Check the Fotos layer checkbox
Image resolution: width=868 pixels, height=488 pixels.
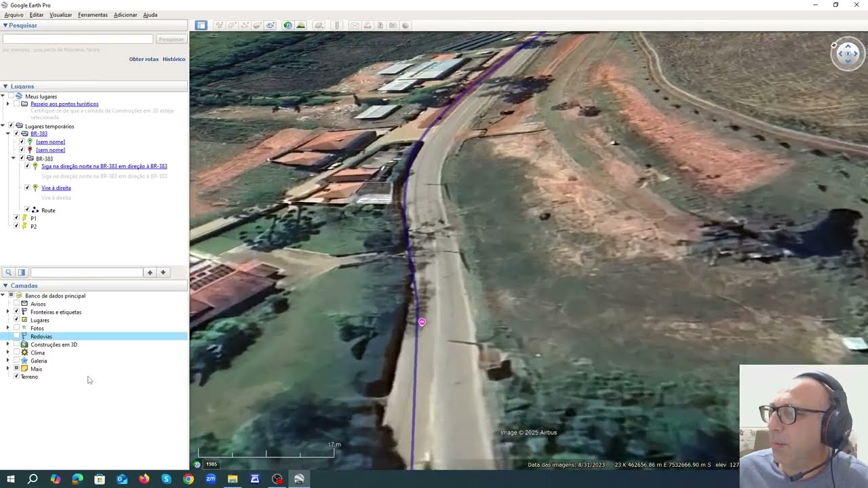pyautogui.click(x=16, y=328)
